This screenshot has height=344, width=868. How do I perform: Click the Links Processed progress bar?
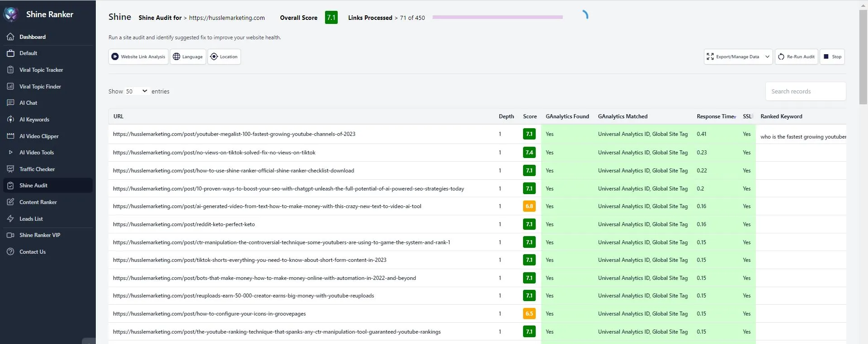tap(498, 17)
